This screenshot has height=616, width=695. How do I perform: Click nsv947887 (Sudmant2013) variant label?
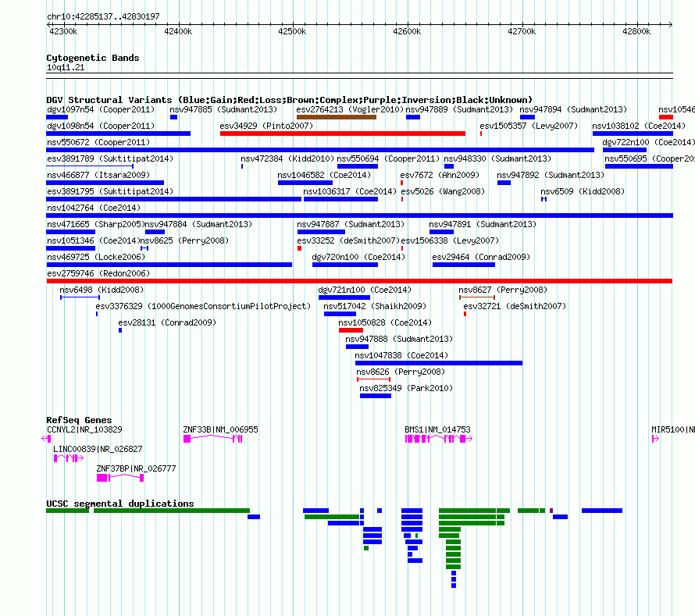pyautogui.click(x=351, y=224)
